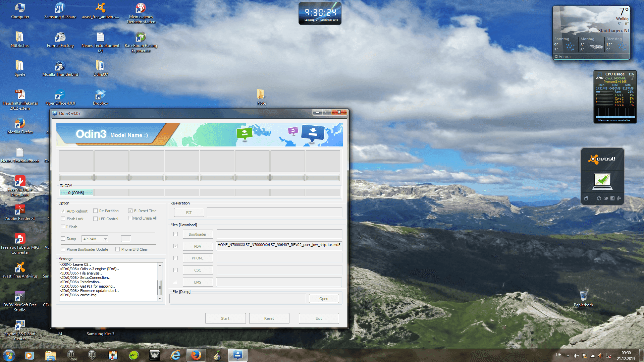Click PDA file path field
This screenshot has width=644, height=362.
coord(279,246)
